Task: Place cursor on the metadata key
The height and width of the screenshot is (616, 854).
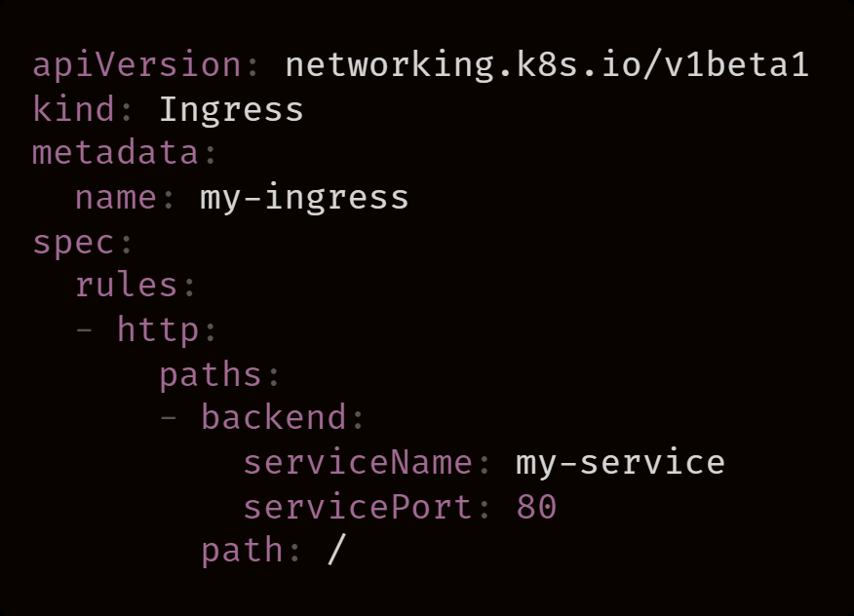Action: point(116,153)
